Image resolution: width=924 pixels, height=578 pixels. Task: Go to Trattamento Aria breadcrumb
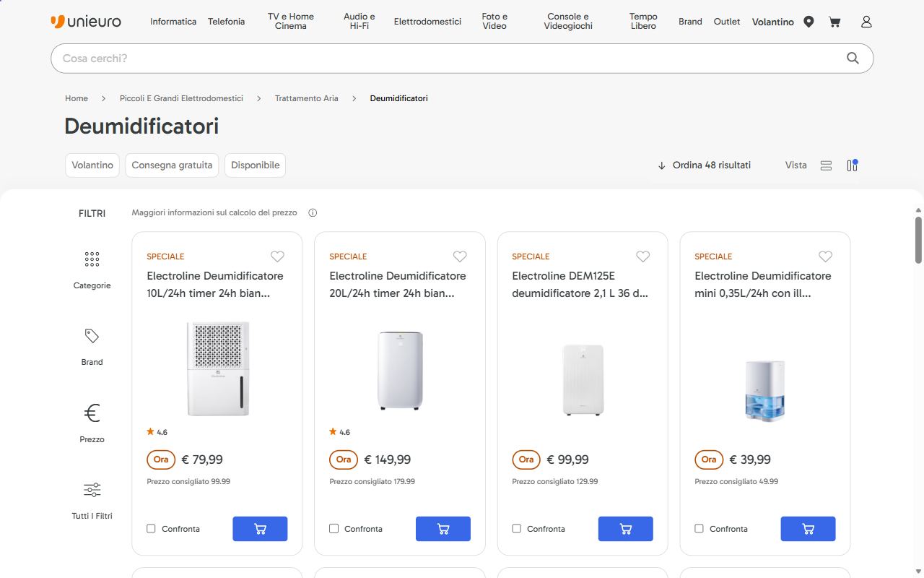(306, 98)
